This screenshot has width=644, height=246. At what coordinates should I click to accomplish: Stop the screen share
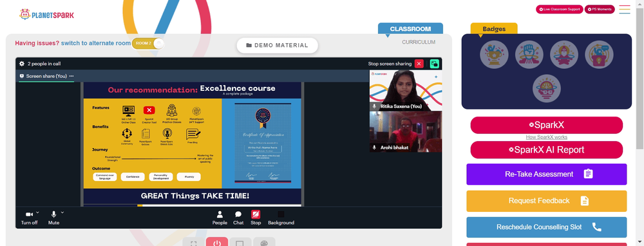(x=256, y=218)
